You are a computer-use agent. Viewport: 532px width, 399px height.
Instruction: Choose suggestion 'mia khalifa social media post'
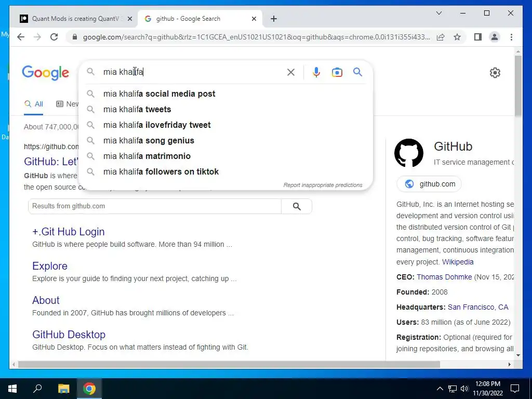225,94
